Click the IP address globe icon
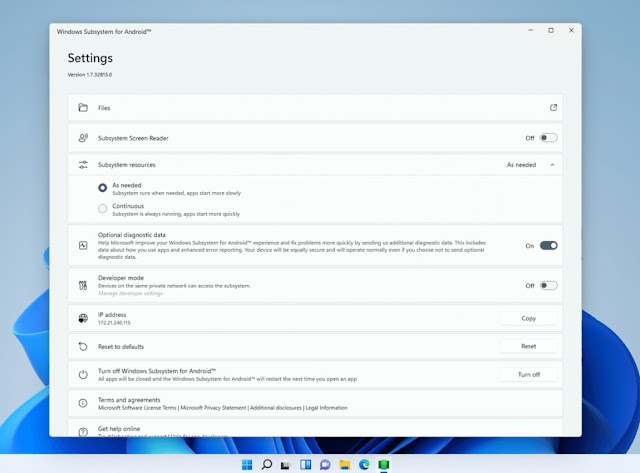The width and height of the screenshot is (640, 473). pyautogui.click(x=83, y=318)
